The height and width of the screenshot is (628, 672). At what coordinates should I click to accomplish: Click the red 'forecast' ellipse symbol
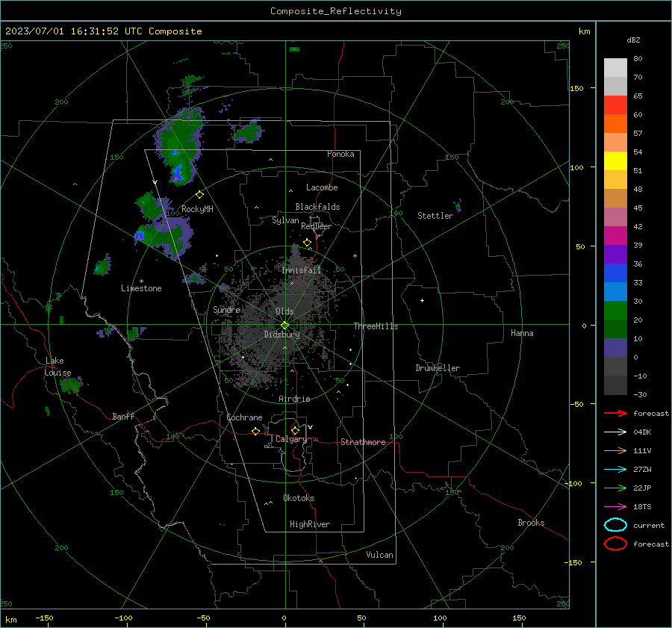(x=615, y=544)
